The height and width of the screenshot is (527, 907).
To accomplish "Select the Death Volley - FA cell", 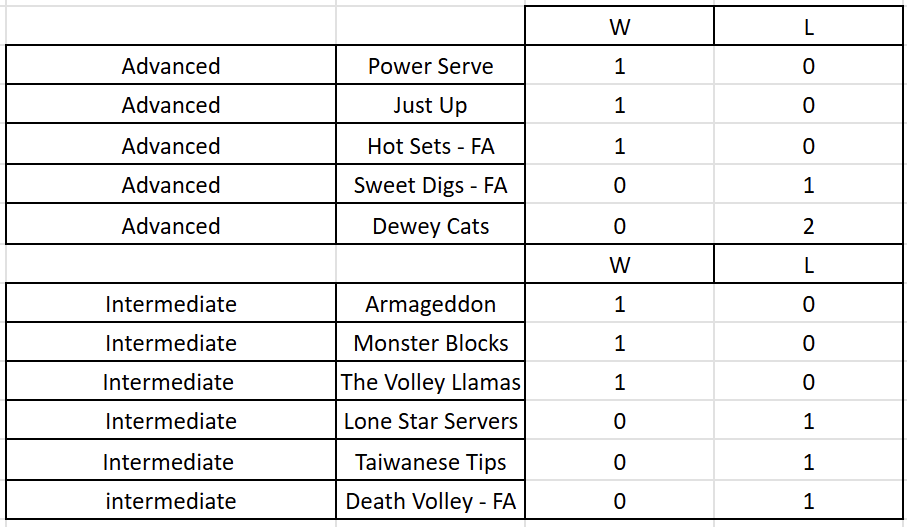I will point(430,501).
